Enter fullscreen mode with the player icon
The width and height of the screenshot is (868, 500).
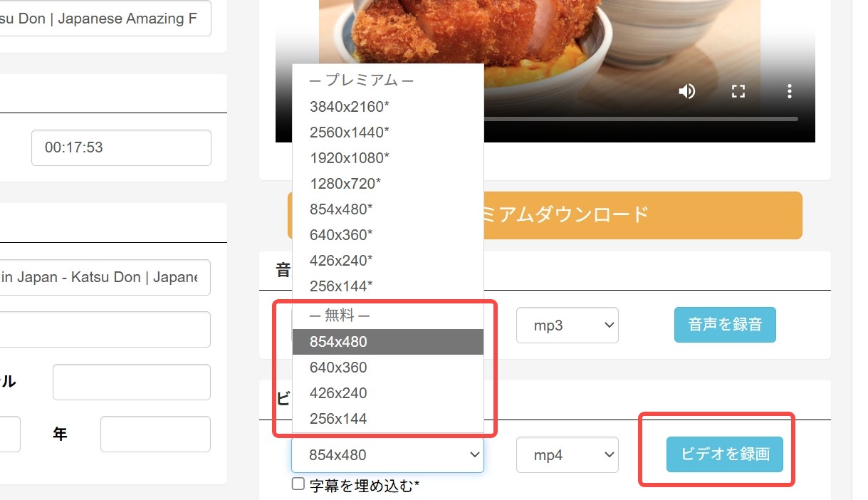pos(738,90)
